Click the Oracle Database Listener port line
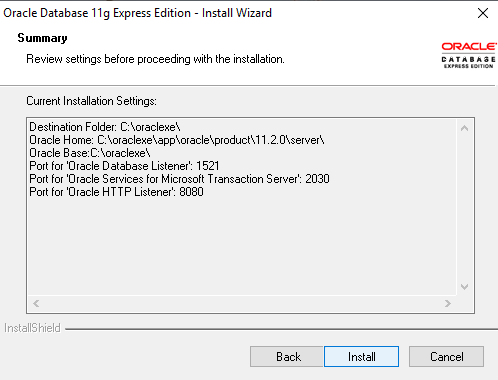The image size is (498, 380). tap(124, 166)
